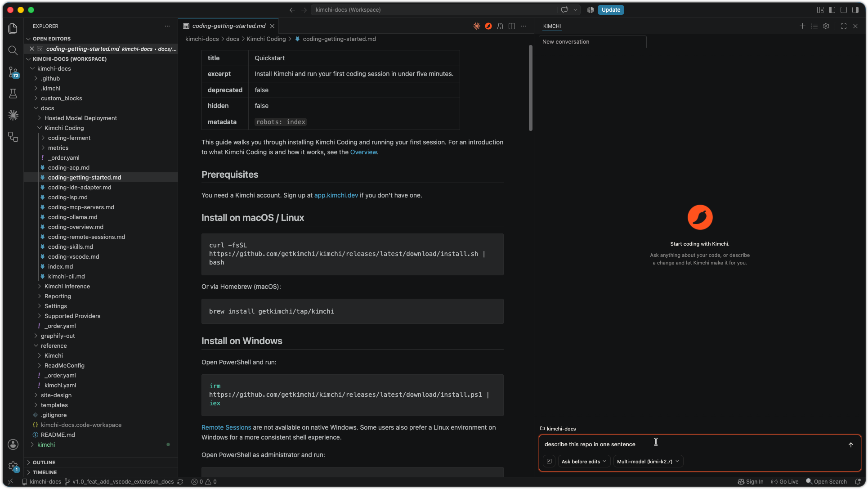
Task: Open the chat icon in the title bar
Action: coord(564,10)
